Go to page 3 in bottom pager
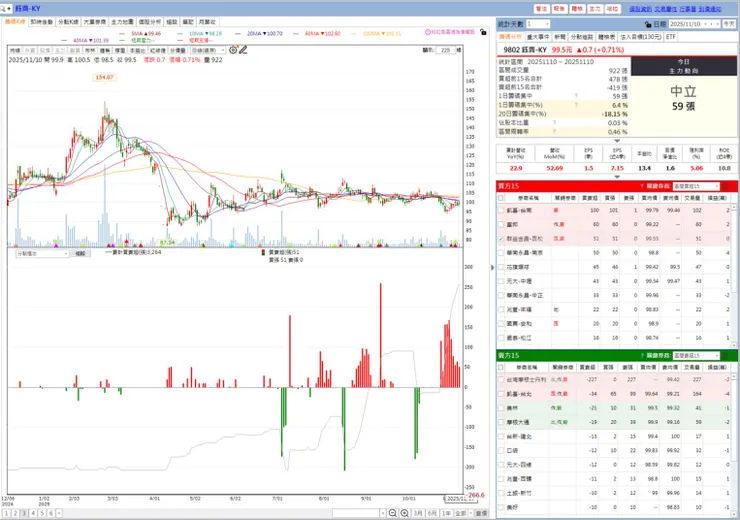Image resolution: width=740 pixels, height=520 pixels. (x=24, y=513)
